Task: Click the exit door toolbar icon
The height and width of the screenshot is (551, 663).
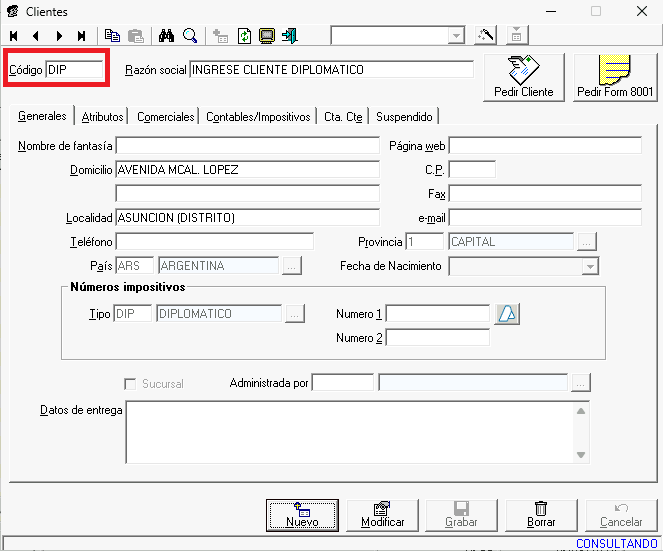Action: (290, 36)
